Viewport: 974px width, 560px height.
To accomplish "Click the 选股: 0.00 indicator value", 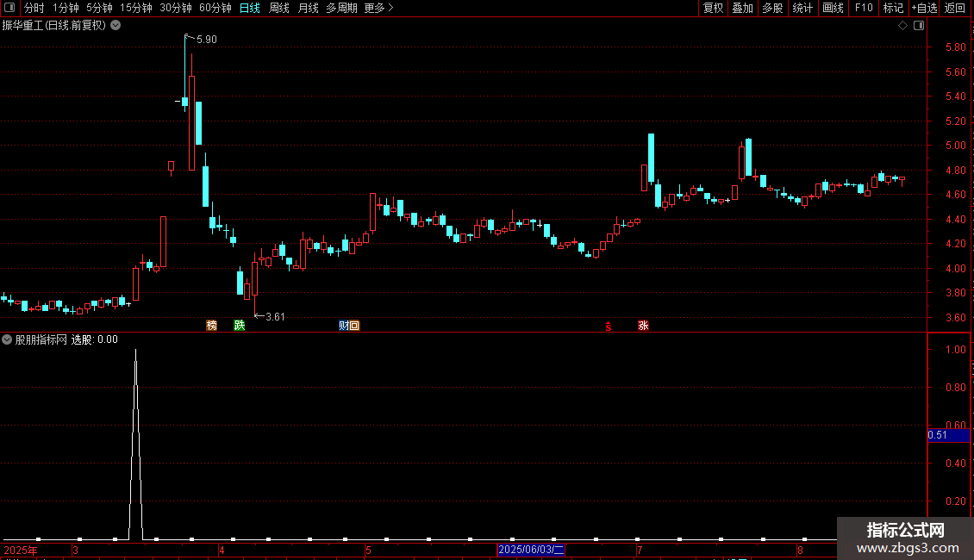I will coord(95,339).
